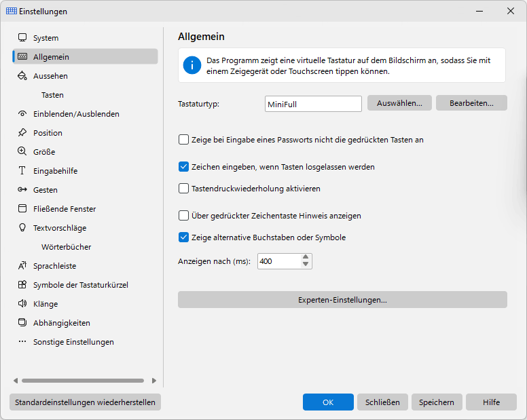
Task: Open Hilfe
Action: pyautogui.click(x=491, y=402)
